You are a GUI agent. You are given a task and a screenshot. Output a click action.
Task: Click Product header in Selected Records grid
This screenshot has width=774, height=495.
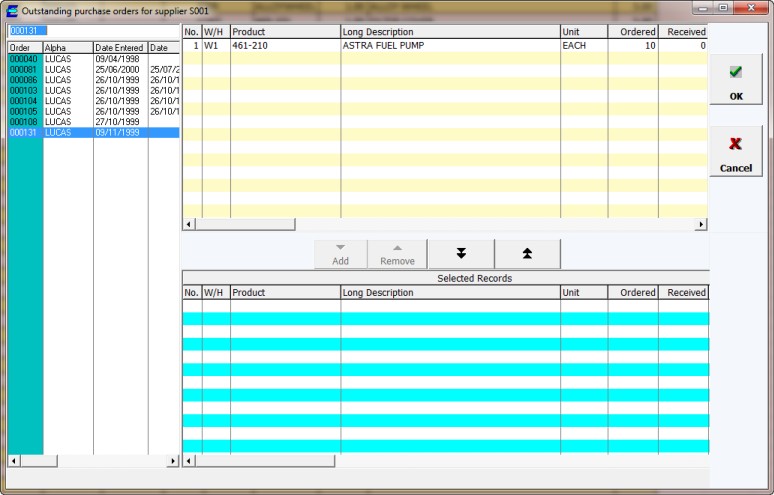[x=285, y=293]
